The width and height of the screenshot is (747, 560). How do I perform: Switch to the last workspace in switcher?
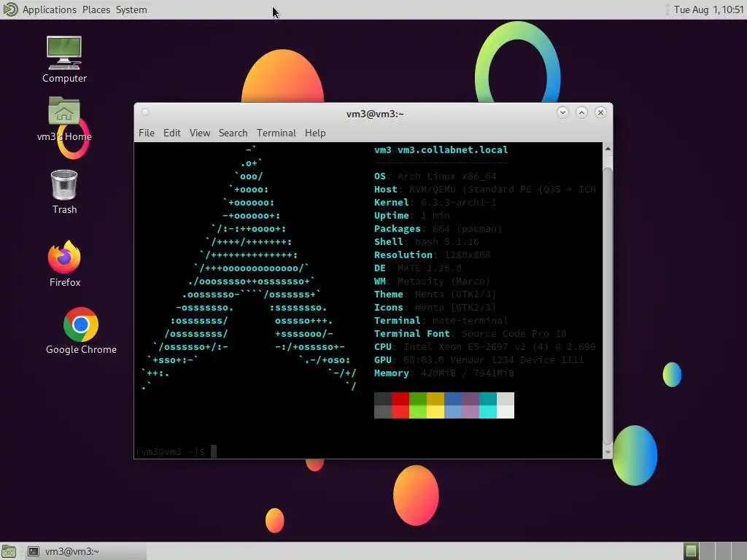740,551
